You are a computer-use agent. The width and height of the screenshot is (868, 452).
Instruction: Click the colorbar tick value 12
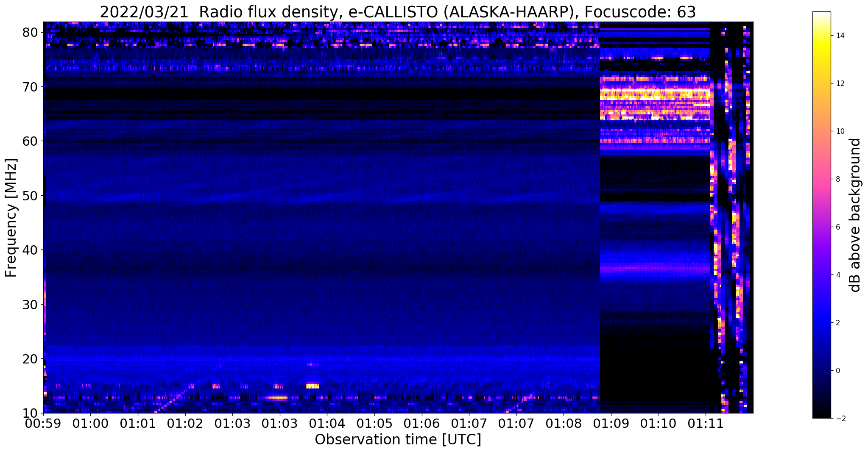[x=840, y=83]
